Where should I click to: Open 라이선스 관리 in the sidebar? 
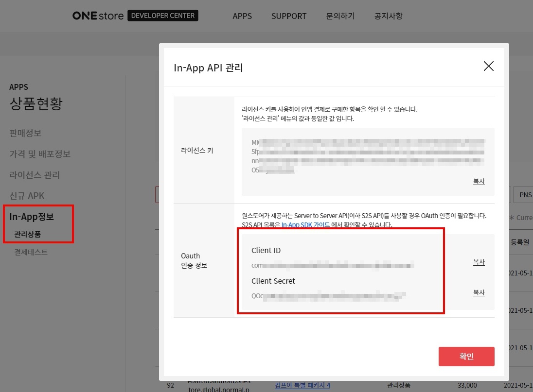(x=35, y=175)
